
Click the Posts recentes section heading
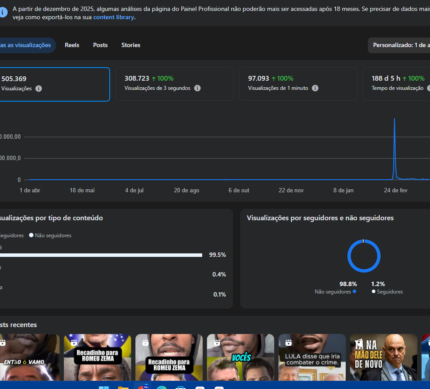(x=18, y=325)
